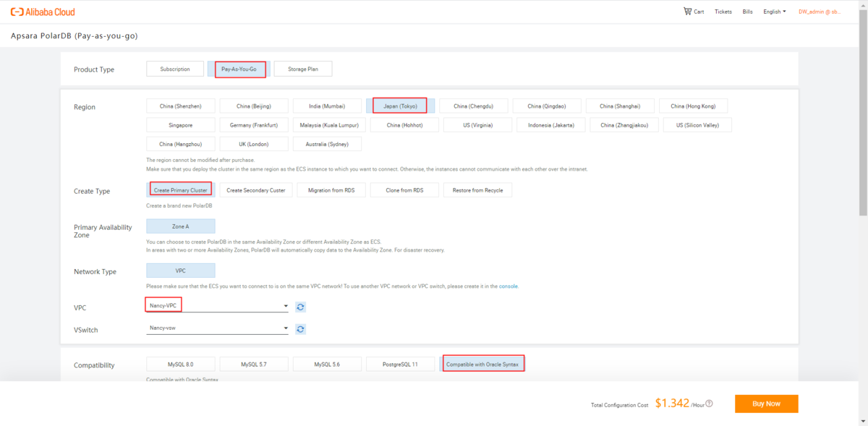
Task: Refresh the VSwitch list
Action: pyautogui.click(x=301, y=329)
